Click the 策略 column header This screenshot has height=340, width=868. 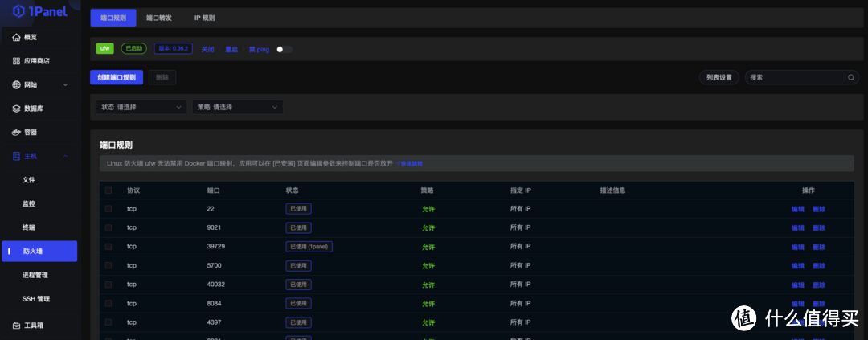click(x=427, y=190)
